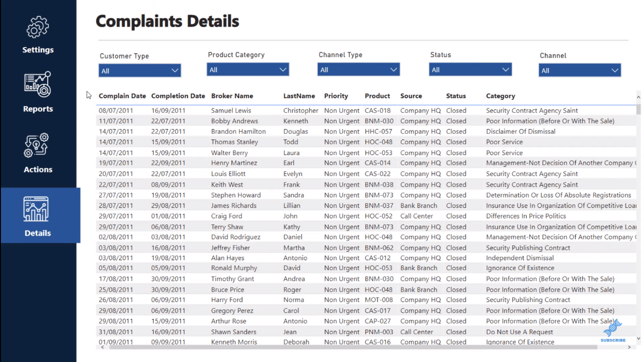Open the Reports chart icon
The width and height of the screenshot is (644, 362).
(38, 84)
